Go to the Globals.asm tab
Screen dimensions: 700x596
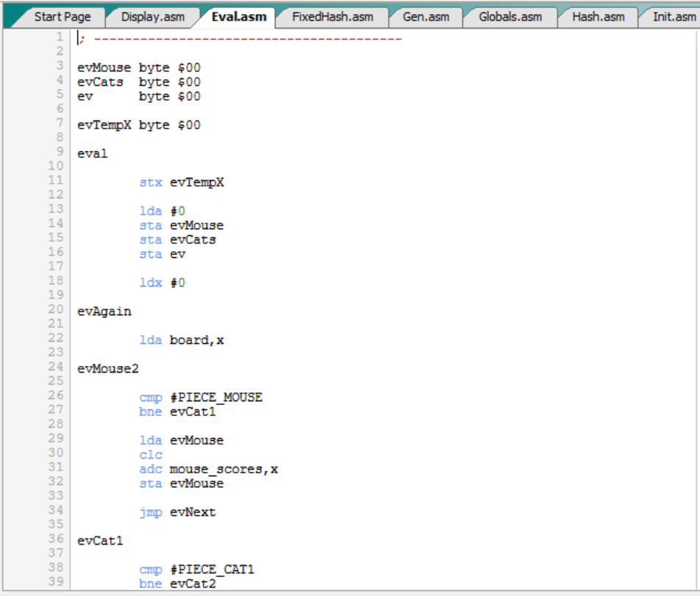click(x=510, y=16)
